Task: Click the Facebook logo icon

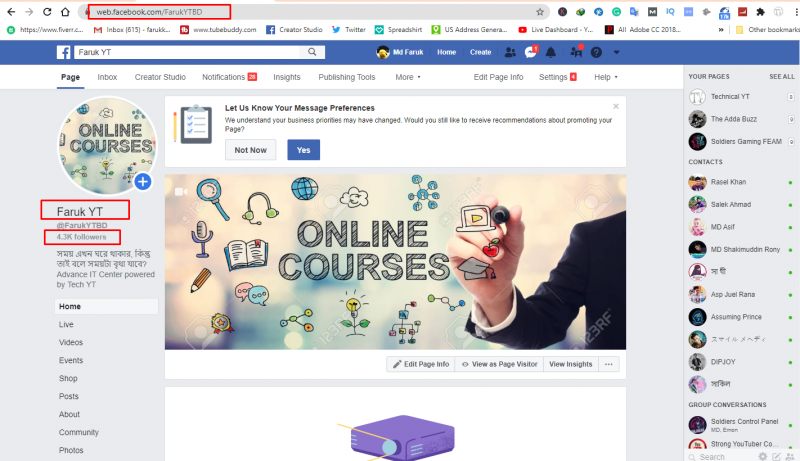Action: 63,52
